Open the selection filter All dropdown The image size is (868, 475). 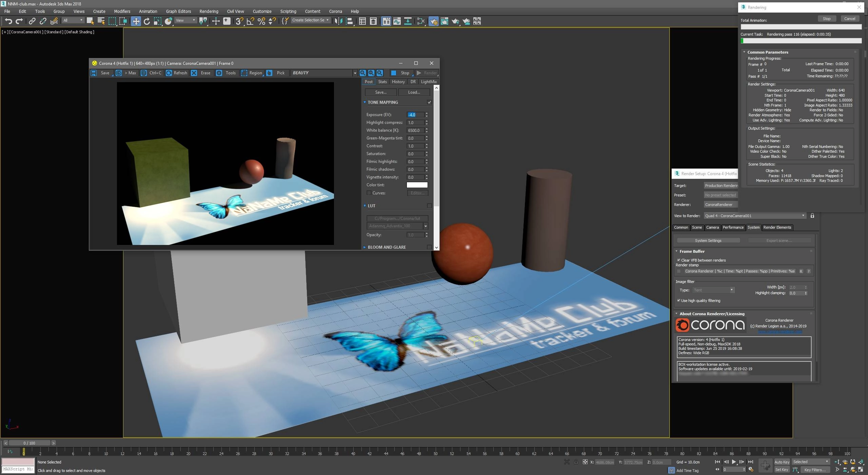[x=73, y=20]
